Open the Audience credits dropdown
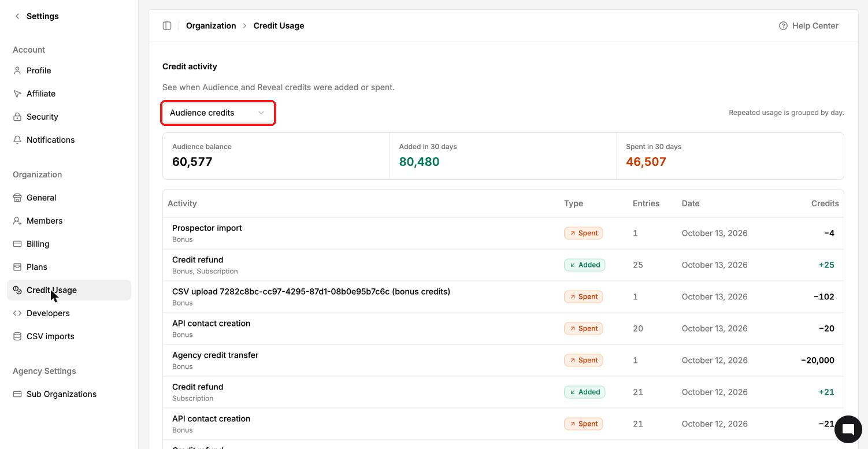This screenshot has width=868, height=449. pyautogui.click(x=217, y=113)
